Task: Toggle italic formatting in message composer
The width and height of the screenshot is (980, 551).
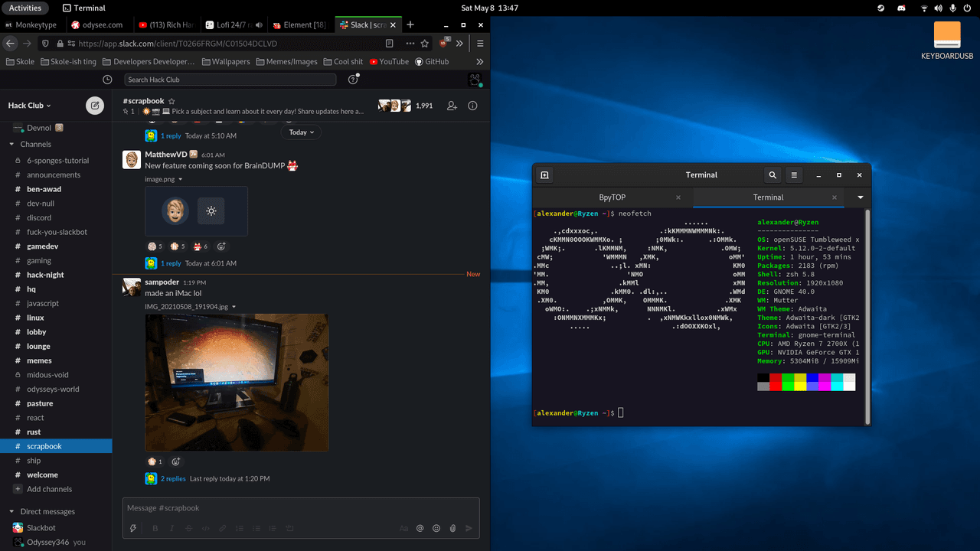Action: 172,528
